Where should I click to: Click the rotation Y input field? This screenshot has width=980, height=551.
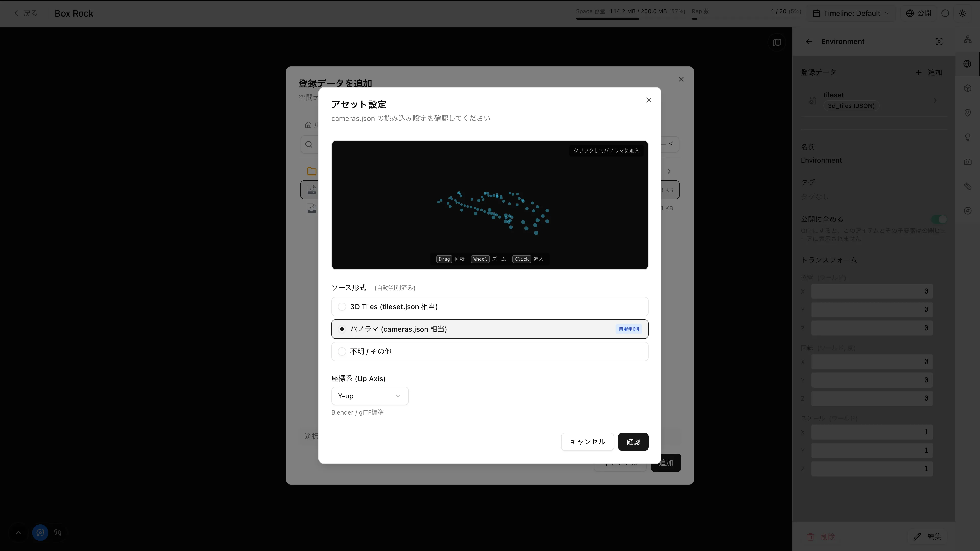pos(872,380)
